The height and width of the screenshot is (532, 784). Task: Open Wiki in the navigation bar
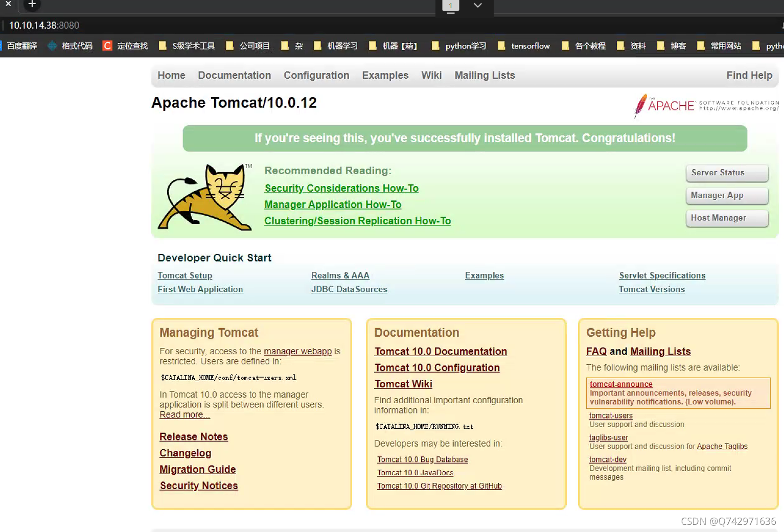click(x=431, y=75)
